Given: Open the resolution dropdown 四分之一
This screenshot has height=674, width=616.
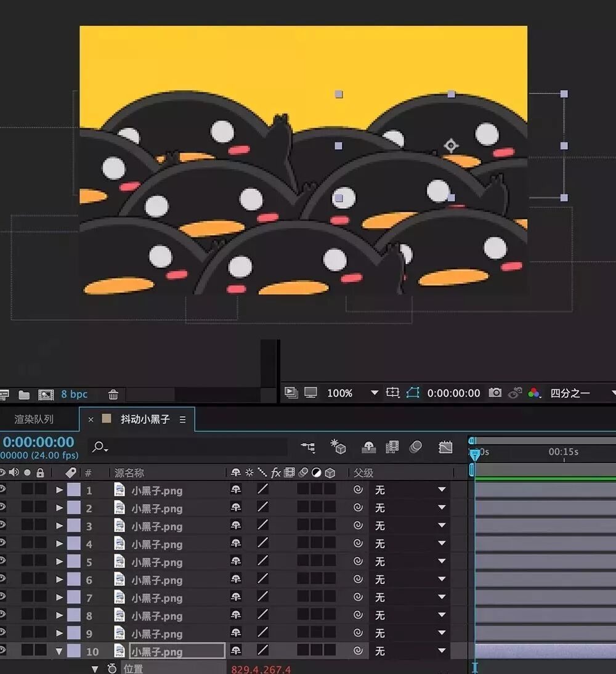Looking at the screenshot, I should point(583,393).
